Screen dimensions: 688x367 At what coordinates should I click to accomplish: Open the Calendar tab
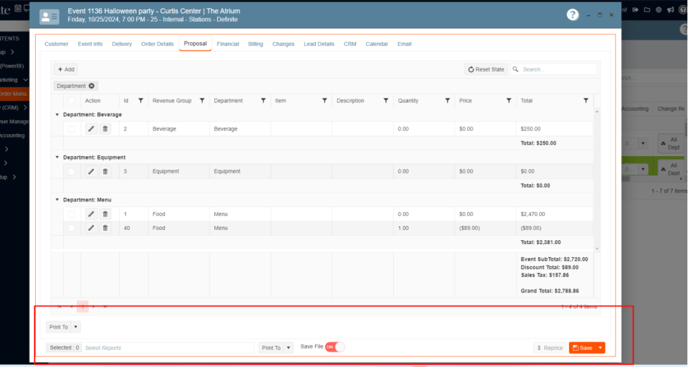pos(376,44)
